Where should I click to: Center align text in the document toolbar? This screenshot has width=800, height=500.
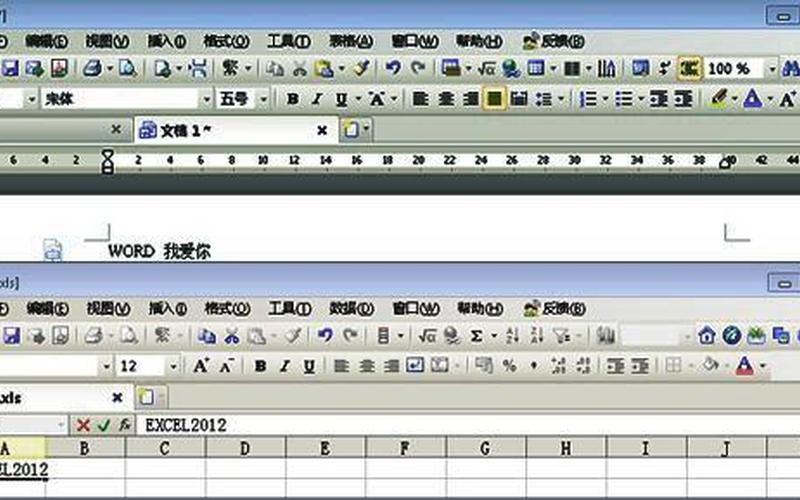(446, 98)
